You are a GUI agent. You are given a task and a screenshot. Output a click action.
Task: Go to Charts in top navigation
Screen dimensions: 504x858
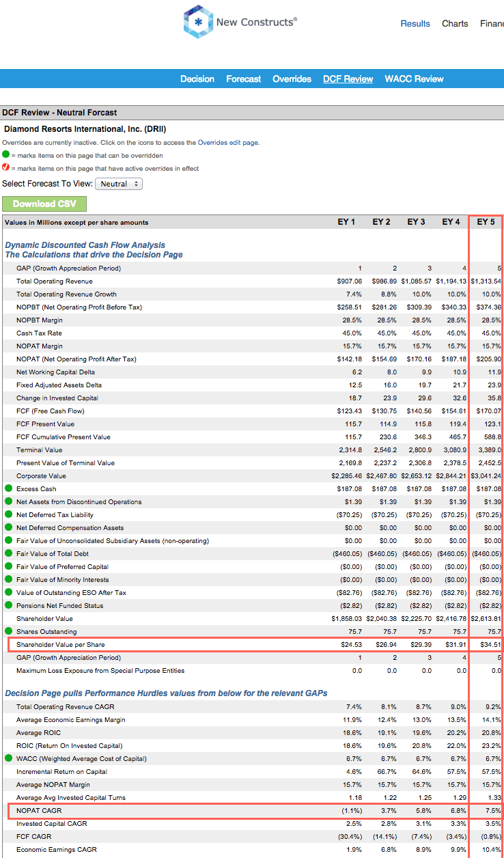coord(455,23)
